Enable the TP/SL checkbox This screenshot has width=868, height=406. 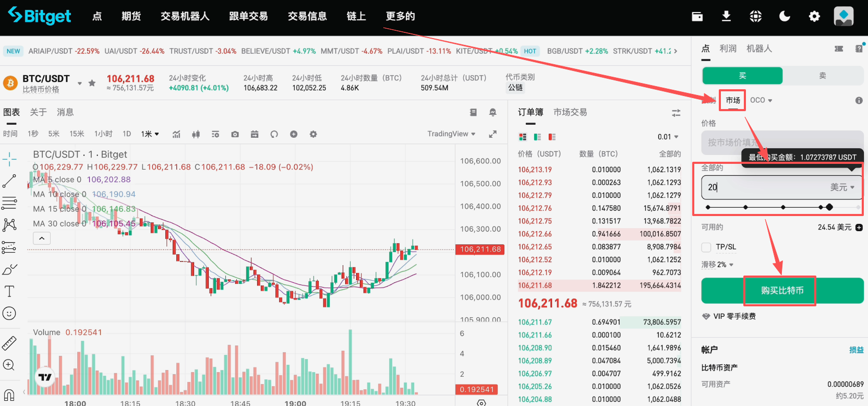706,247
